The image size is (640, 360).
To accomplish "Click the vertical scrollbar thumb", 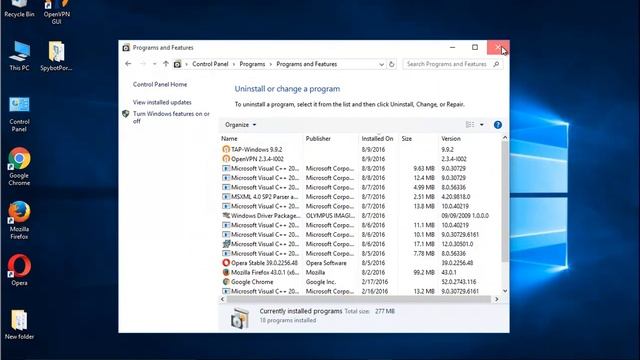I will pos(505,202).
